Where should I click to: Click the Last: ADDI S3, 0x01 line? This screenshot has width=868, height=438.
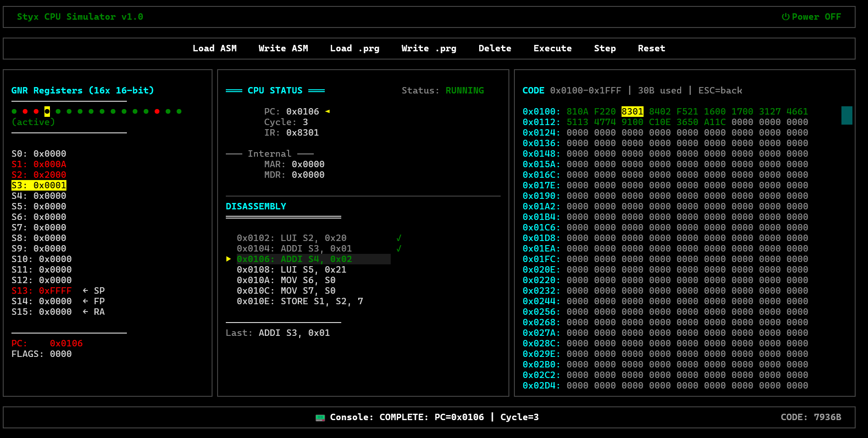point(278,333)
